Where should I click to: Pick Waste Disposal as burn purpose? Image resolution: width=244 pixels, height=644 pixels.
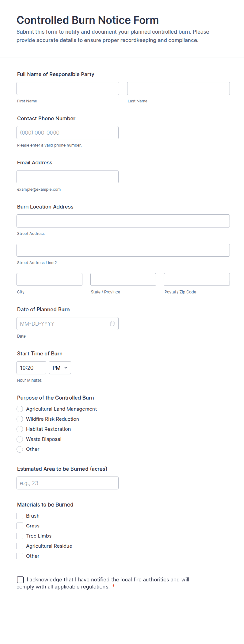tap(20, 439)
